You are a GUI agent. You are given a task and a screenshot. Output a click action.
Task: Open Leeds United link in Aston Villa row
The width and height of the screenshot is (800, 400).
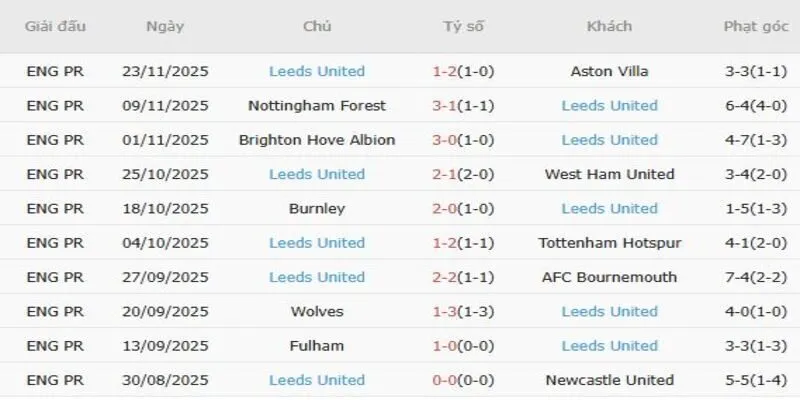317,71
